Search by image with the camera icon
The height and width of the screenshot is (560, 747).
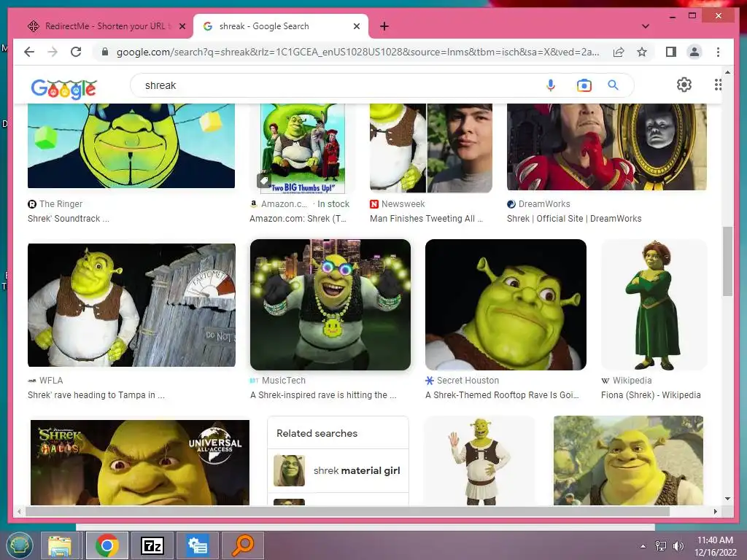[584, 85]
